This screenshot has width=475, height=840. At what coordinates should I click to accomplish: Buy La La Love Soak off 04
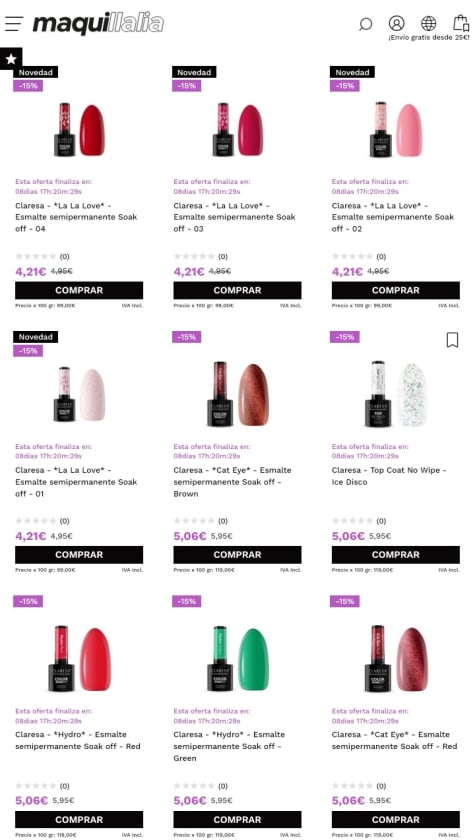tap(79, 290)
